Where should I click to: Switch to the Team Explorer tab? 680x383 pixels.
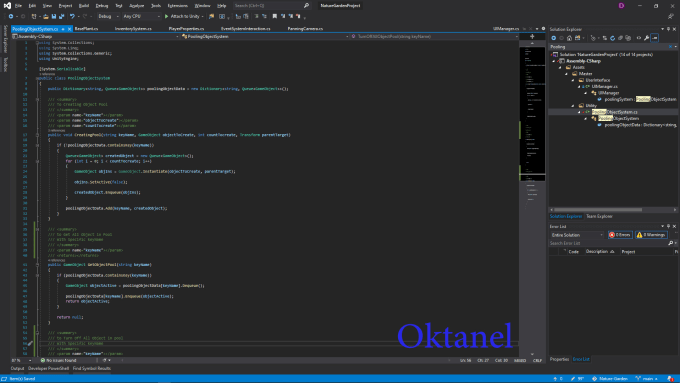tap(599, 216)
